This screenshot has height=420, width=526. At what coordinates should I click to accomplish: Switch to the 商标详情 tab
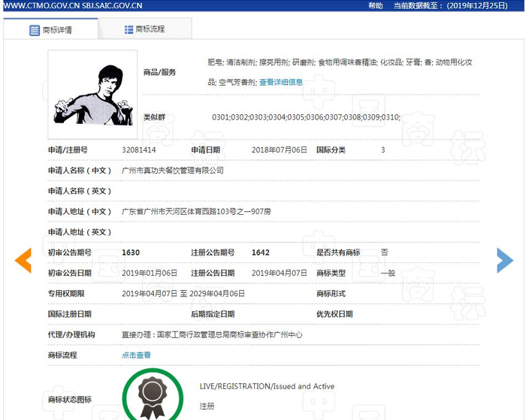[x=50, y=29]
